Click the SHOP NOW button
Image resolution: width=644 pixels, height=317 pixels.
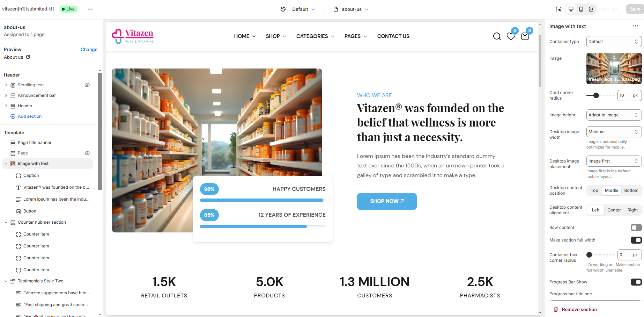[387, 201]
